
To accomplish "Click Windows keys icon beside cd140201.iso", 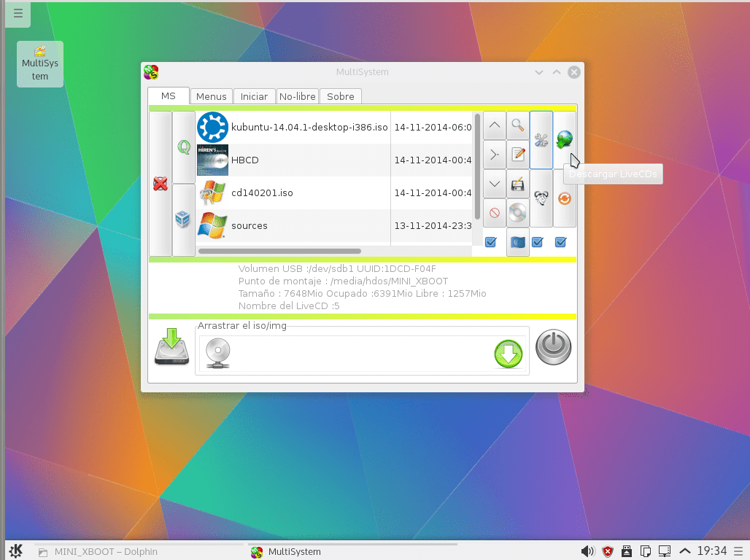I will pos(212,192).
